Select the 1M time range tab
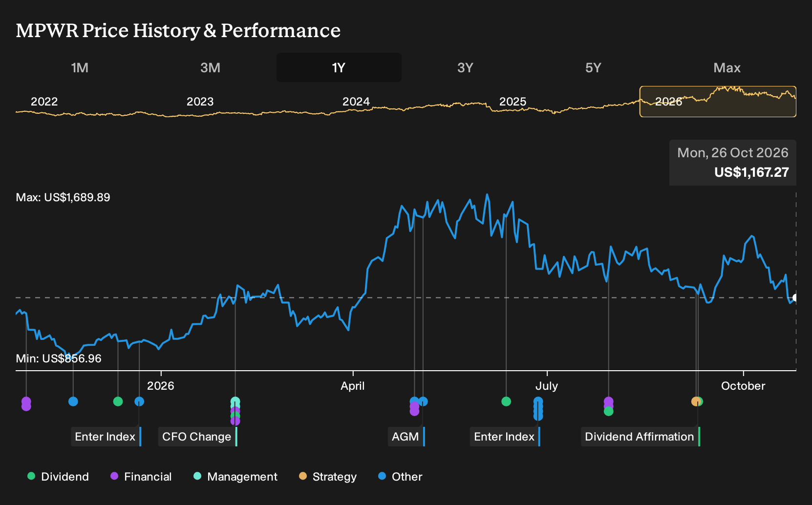 point(80,67)
